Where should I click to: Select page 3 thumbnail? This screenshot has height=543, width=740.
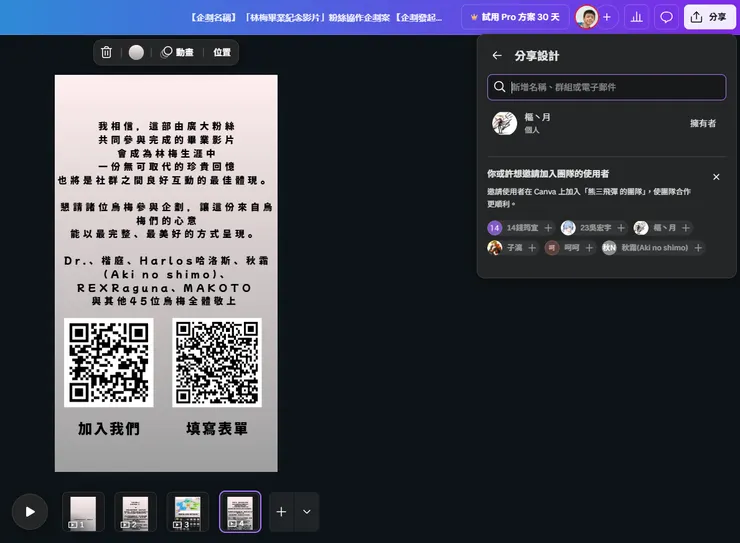click(188, 512)
